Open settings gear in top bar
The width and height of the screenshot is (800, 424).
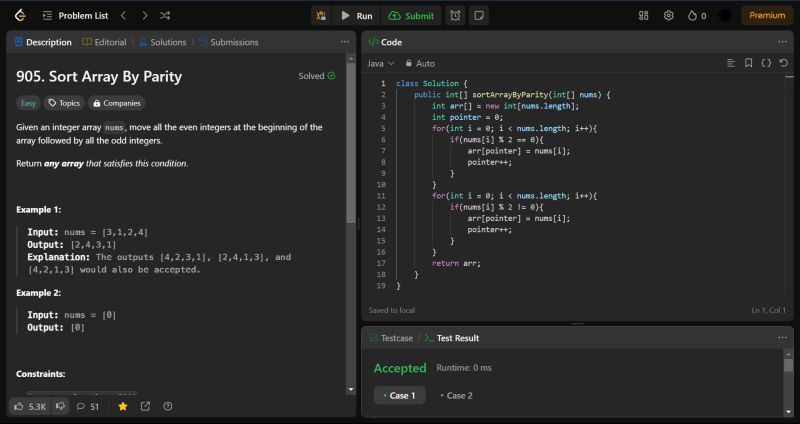[x=668, y=16]
